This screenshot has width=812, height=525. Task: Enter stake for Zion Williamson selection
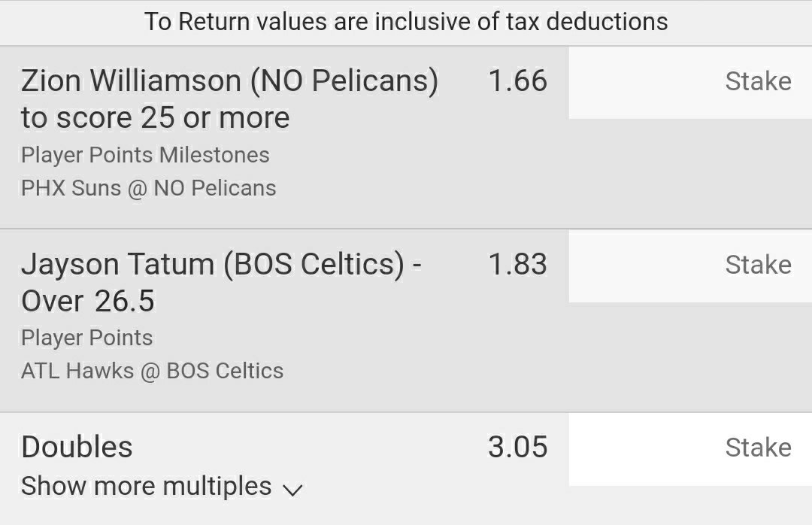coord(689,82)
